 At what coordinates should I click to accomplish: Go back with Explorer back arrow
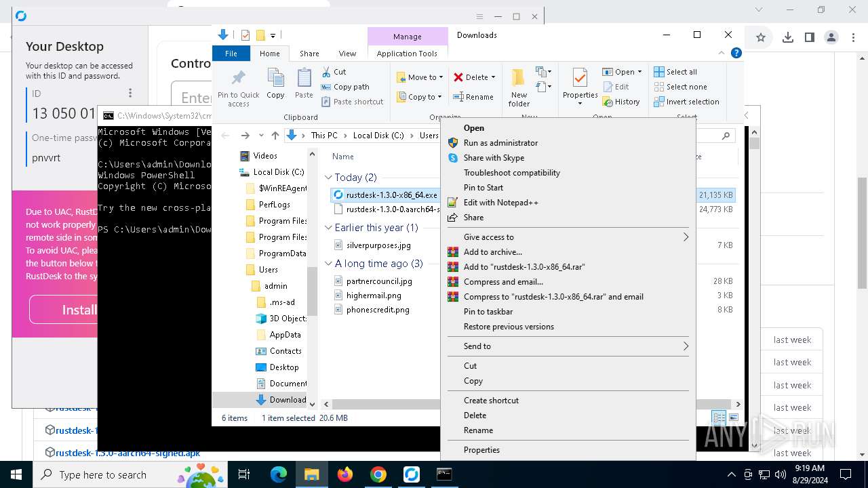click(226, 136)
